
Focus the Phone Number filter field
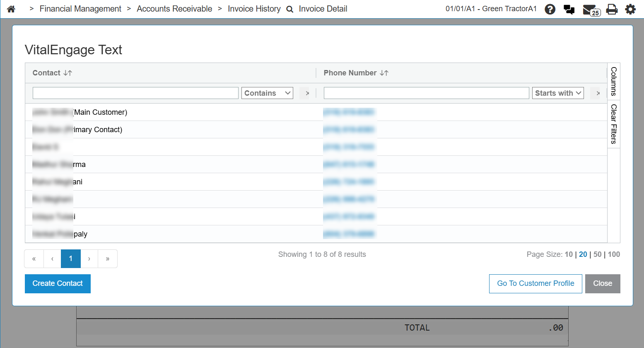click(427, 93)
